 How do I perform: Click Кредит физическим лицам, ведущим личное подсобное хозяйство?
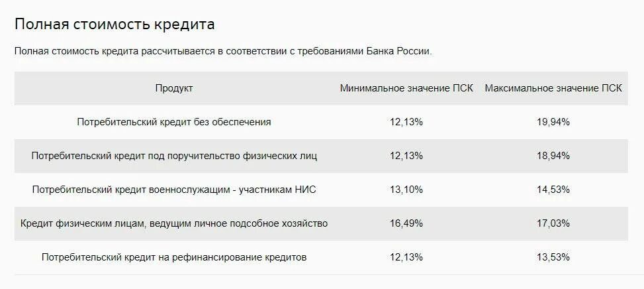coord(174,223)
